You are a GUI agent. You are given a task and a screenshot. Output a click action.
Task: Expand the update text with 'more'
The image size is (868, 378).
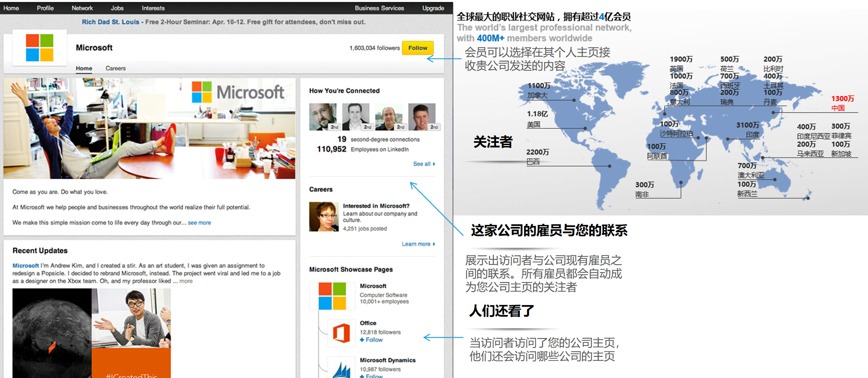(x=186, y=281)
